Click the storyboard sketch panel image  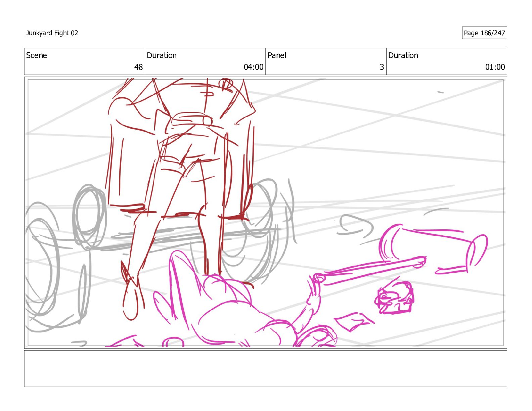click(265, 213)
